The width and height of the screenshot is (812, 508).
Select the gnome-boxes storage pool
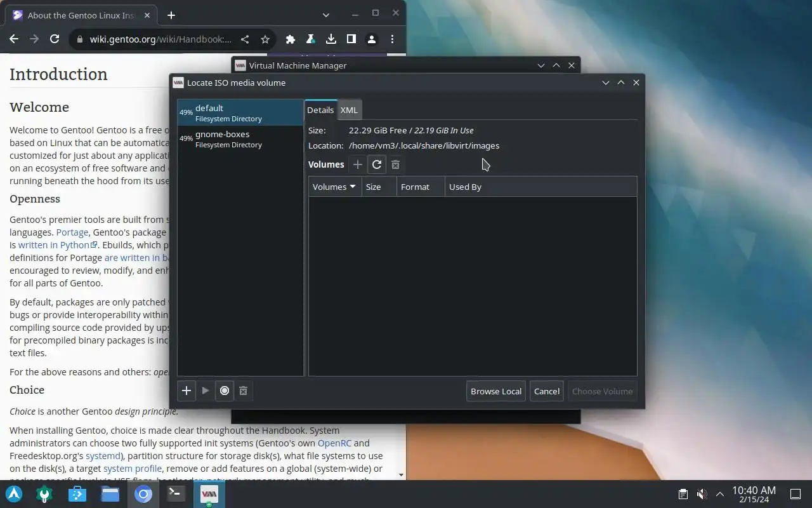(240, 139)
